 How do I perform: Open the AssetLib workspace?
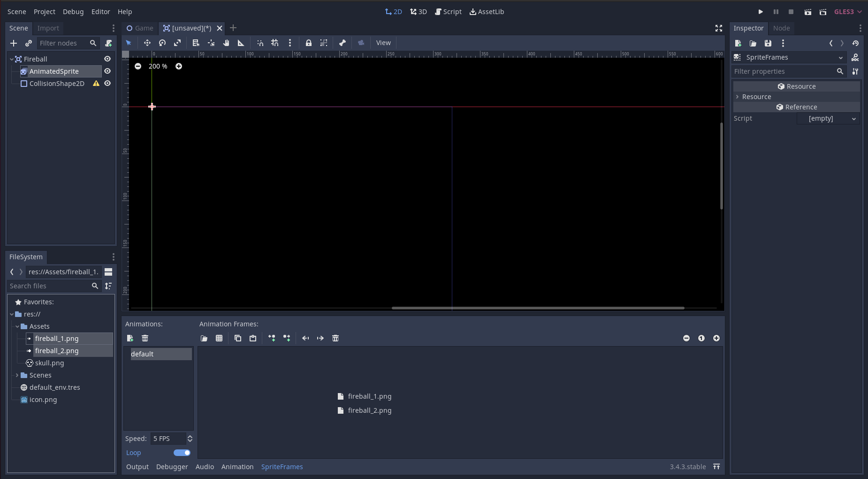pos(487,12)
